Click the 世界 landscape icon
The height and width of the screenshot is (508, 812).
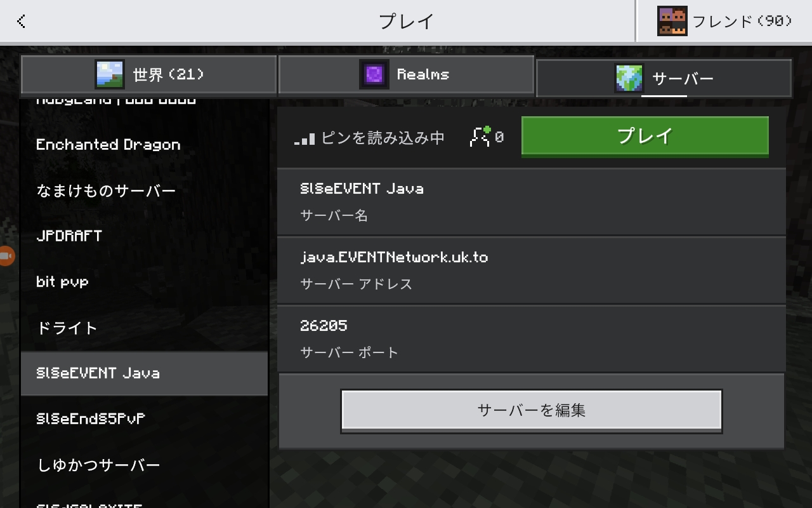[x=110, y=74]
